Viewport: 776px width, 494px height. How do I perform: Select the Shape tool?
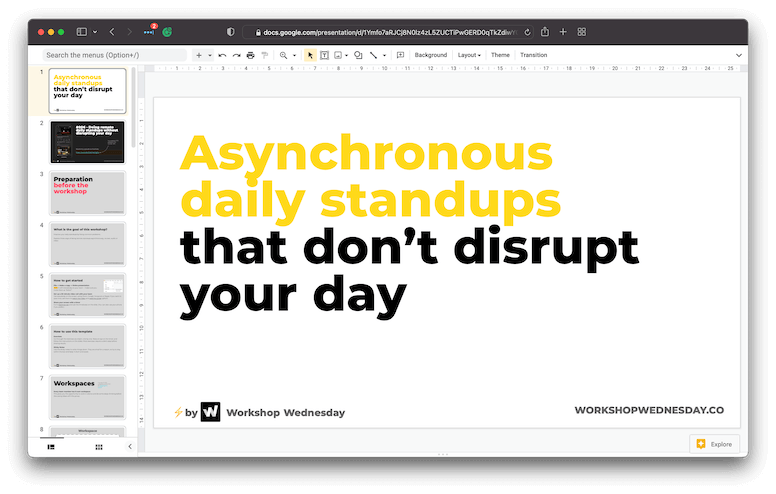(x=358, y=55)
